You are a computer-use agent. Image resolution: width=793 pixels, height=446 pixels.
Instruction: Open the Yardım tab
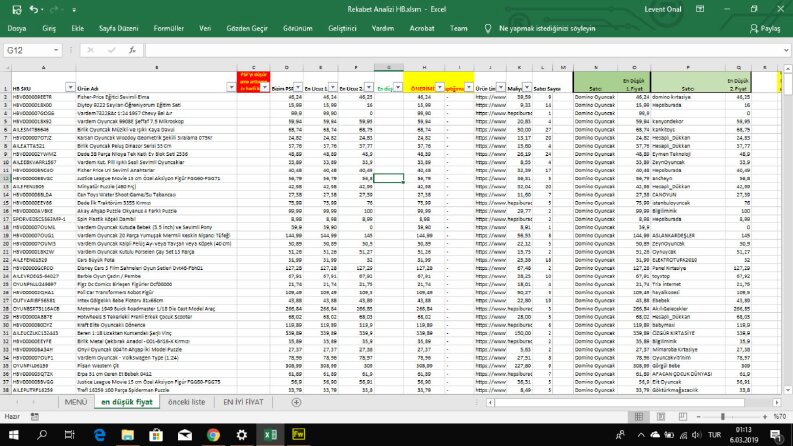[383, 28]
